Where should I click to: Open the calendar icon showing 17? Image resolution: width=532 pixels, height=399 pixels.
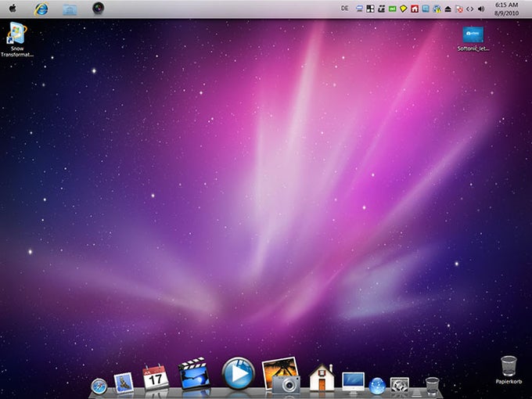156,377
